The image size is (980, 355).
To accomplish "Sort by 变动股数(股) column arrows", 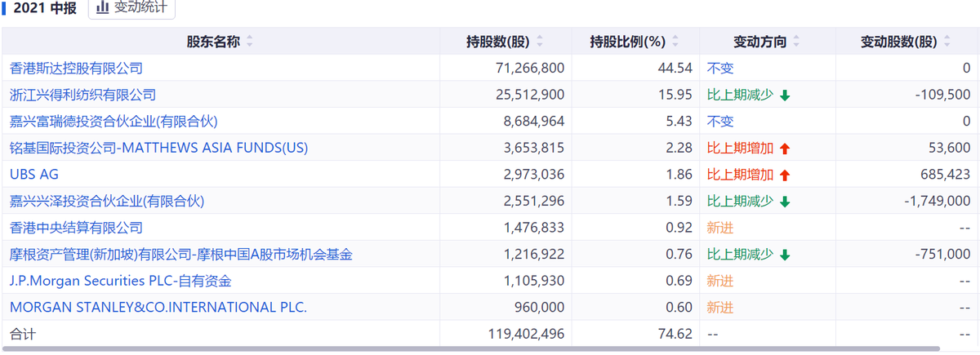I will click(x=947, y=42).
